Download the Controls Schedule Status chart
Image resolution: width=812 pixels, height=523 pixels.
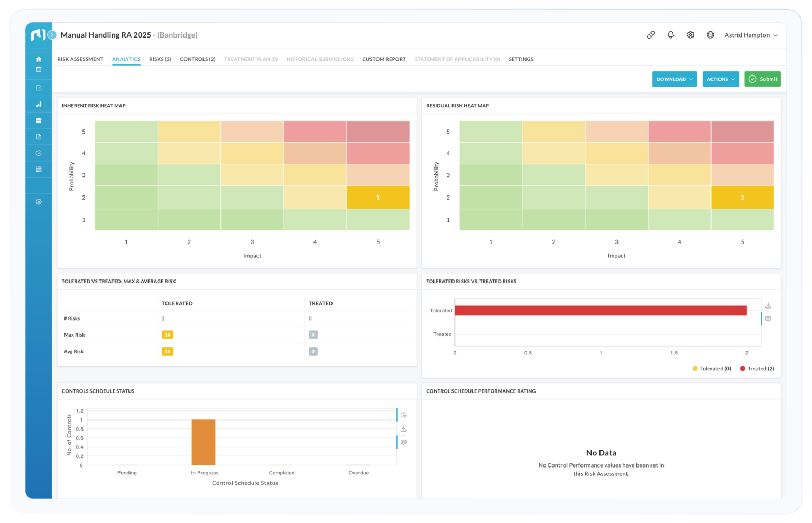403,429
